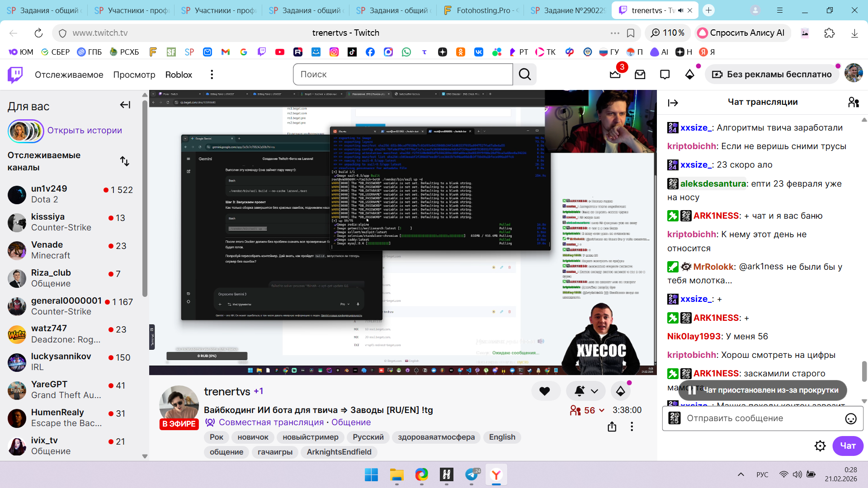
Task: Click the 'Открыть истории' link
Action: coord(85,131)
